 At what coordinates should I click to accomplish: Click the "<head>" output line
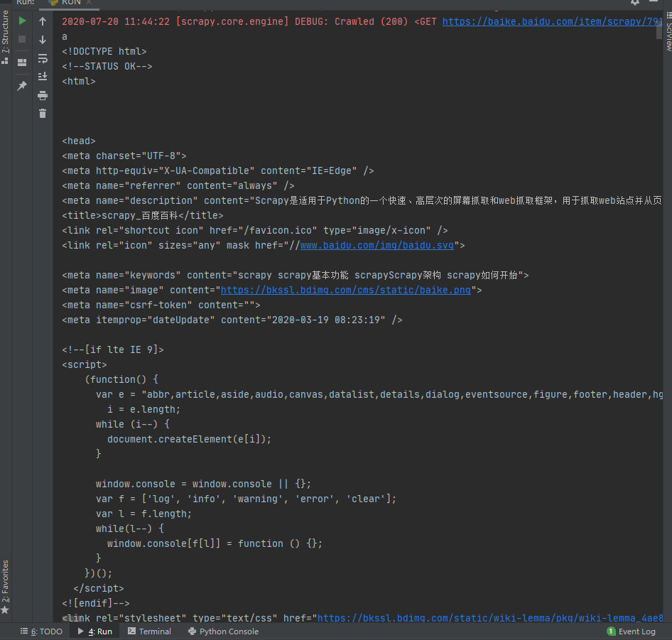79,141
